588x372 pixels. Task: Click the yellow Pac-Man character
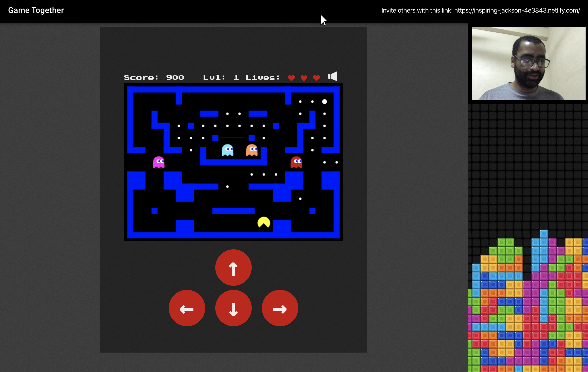(264, 222)
